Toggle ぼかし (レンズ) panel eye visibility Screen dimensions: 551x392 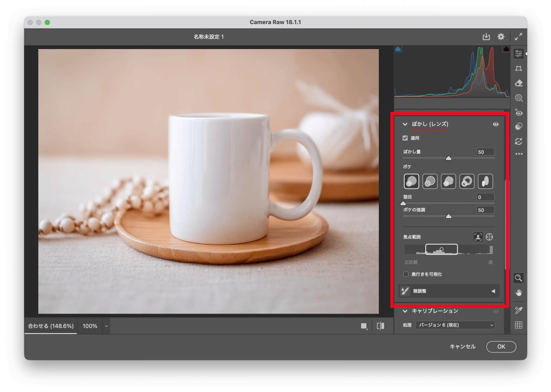click(496, 124)
